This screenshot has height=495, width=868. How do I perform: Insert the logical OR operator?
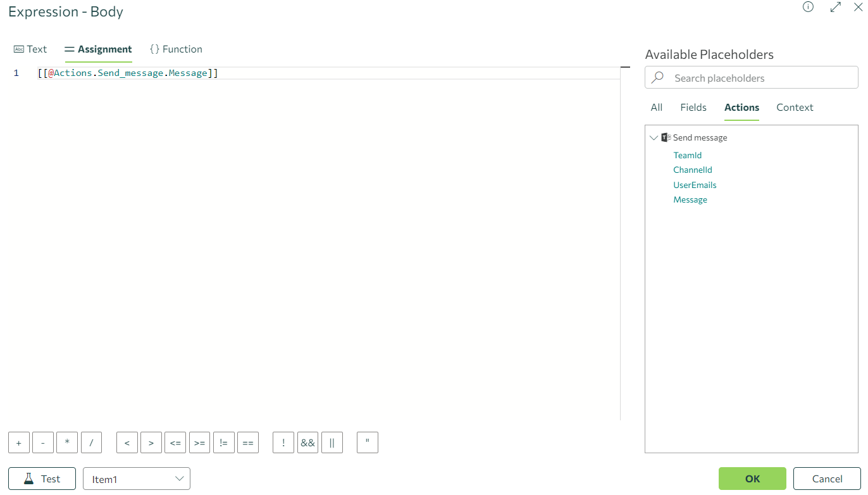(332, 442)
